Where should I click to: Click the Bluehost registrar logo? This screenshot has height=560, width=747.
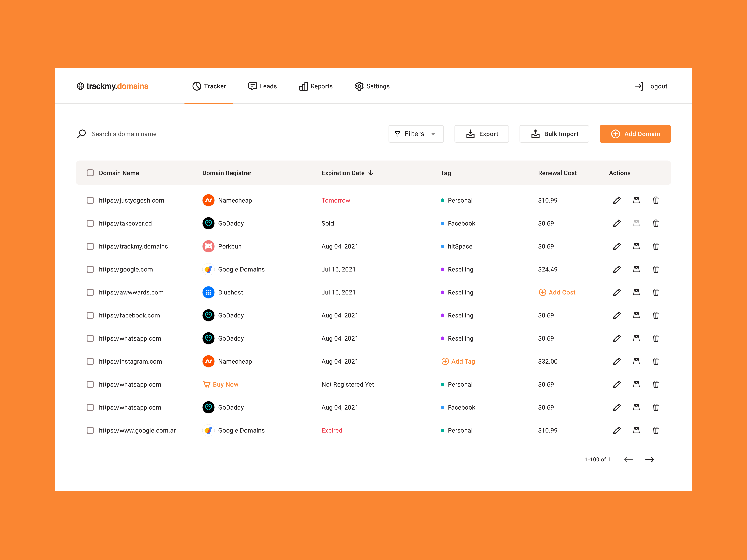pyautogui.click(x=208, y=292)
